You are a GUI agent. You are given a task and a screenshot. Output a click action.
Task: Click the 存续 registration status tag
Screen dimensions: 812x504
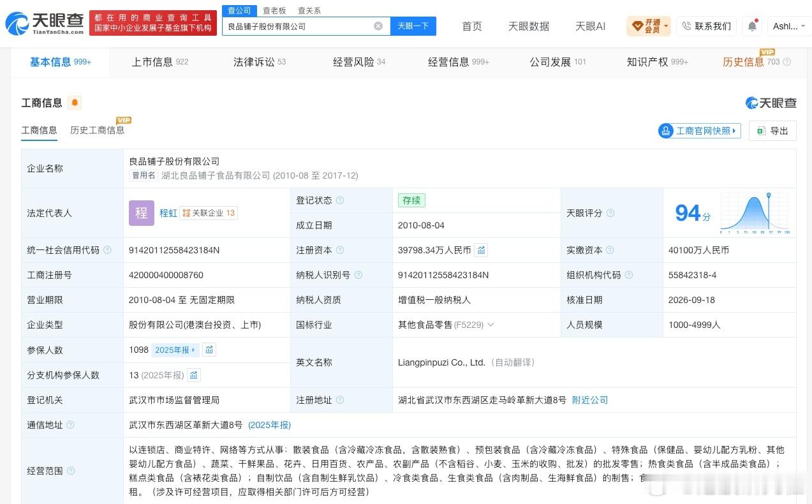[411, 200]
